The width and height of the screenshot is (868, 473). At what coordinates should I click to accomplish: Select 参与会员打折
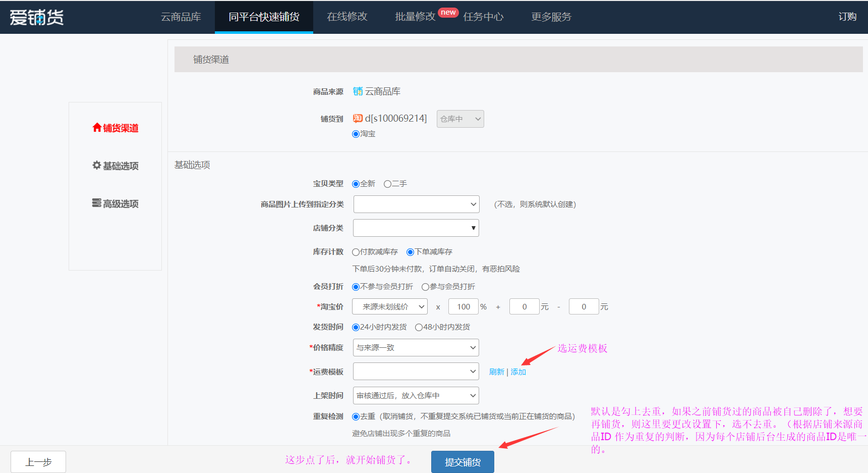[x=425, y=287]
